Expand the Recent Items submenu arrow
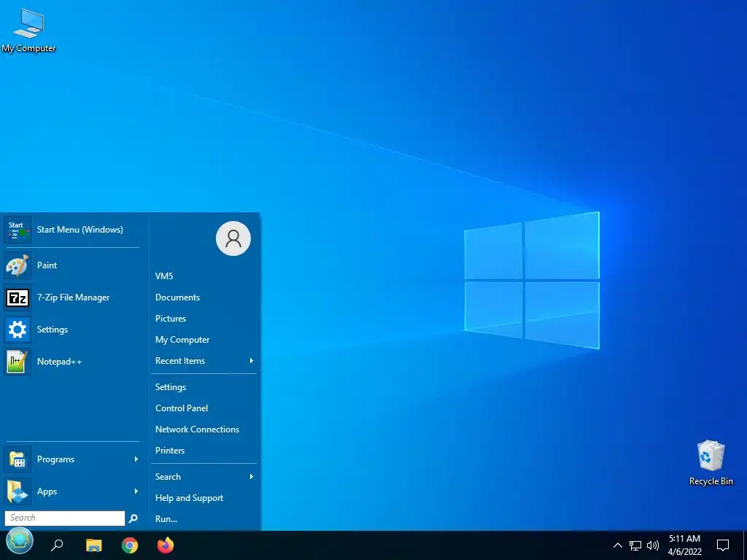The width and height of the screenshot is (747, 560). [252, 361]
